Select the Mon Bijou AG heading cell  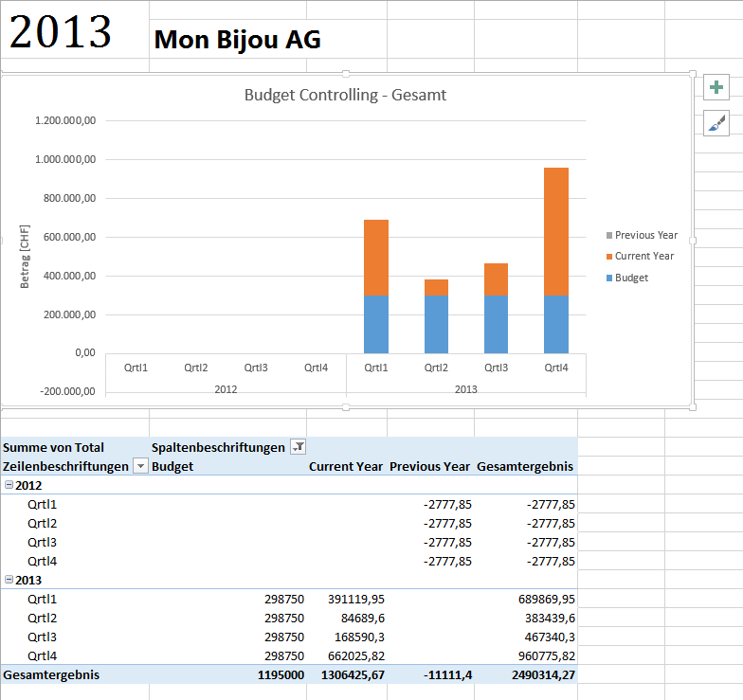[x=237, y=40]
